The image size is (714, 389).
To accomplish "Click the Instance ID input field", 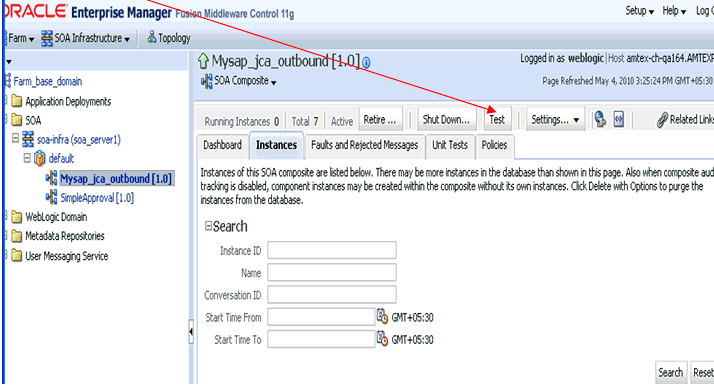I will 332,250.
